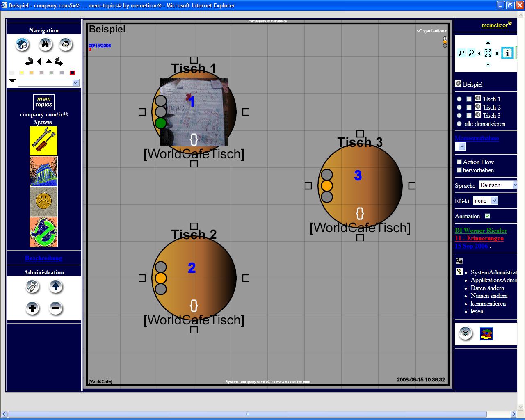The width and height of the screenshot is (525, 420).
Task: Select the 'alle demarkieren' radio button
Action: pyautogui.click(x=459, y=124)
